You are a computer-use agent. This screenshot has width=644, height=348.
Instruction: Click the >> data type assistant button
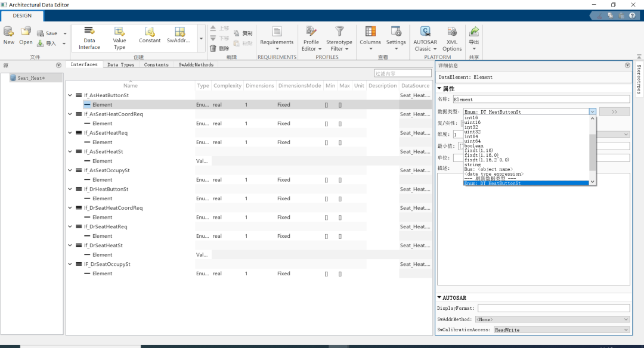[614, 111]
